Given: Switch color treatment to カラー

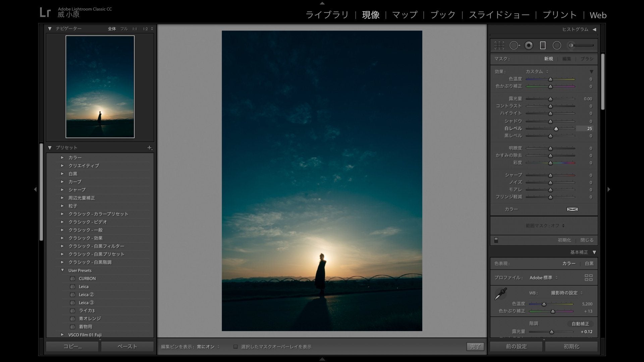Looking at the screenshot, I should coord(569,263).
